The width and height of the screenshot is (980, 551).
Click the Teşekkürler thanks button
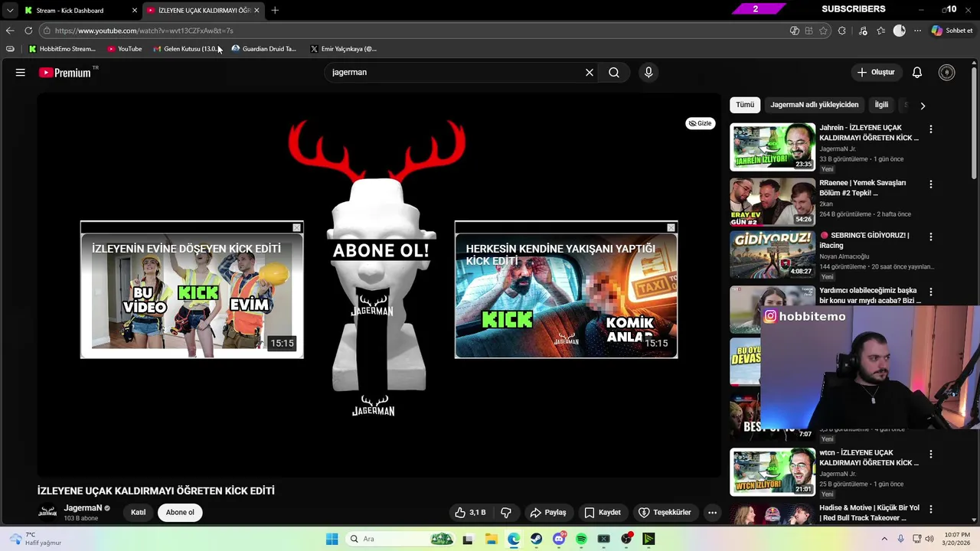point(665,512)
